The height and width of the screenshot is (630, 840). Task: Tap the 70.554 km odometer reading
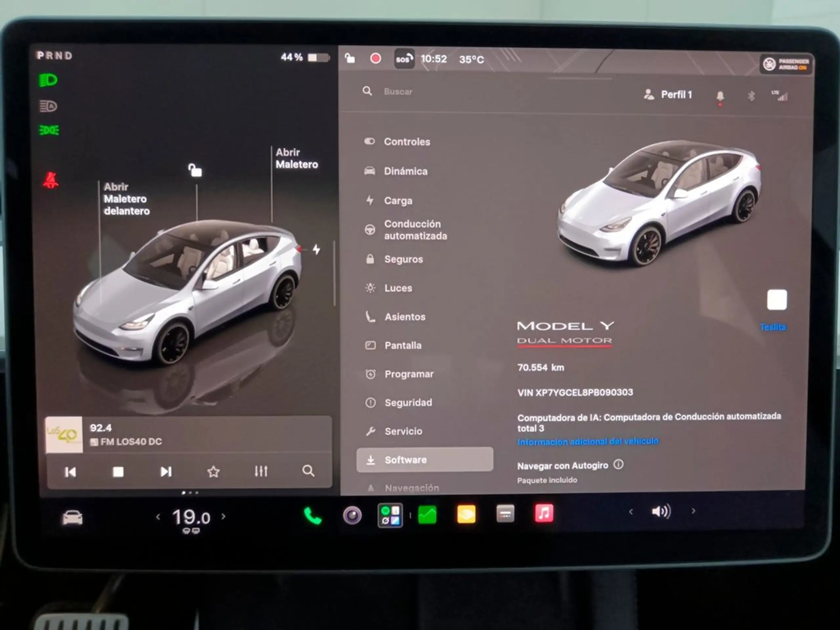(541, 367)
